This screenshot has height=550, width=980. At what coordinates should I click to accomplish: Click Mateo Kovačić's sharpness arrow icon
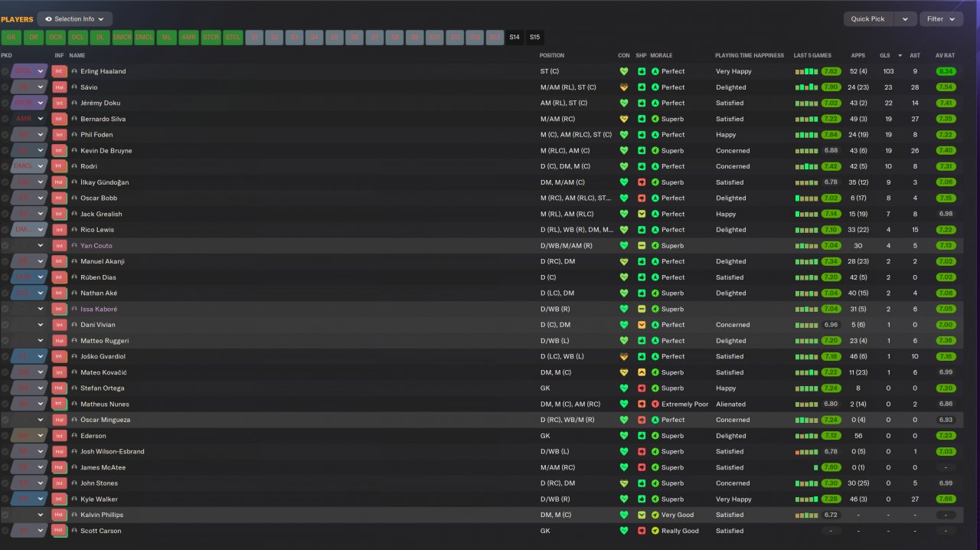642,372
